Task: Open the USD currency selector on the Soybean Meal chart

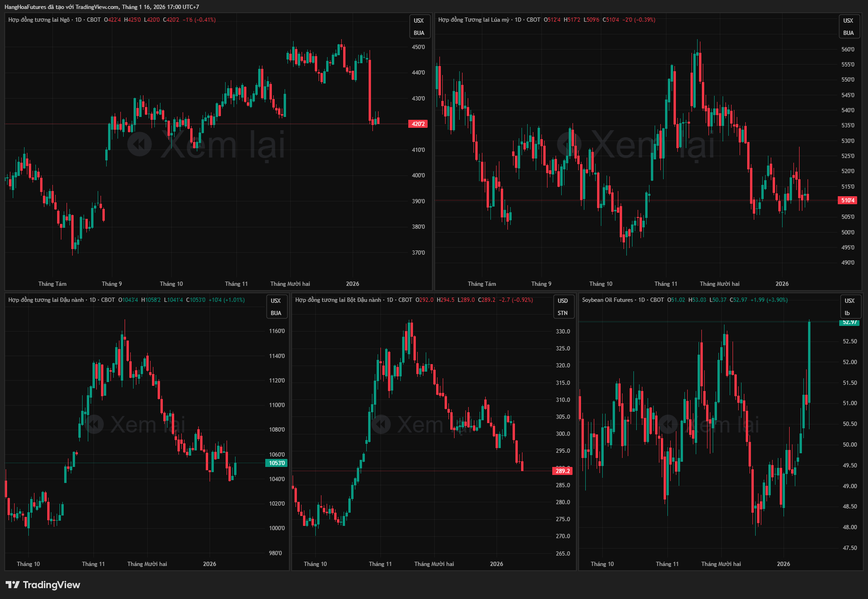Action: click(x=563, y=301)
